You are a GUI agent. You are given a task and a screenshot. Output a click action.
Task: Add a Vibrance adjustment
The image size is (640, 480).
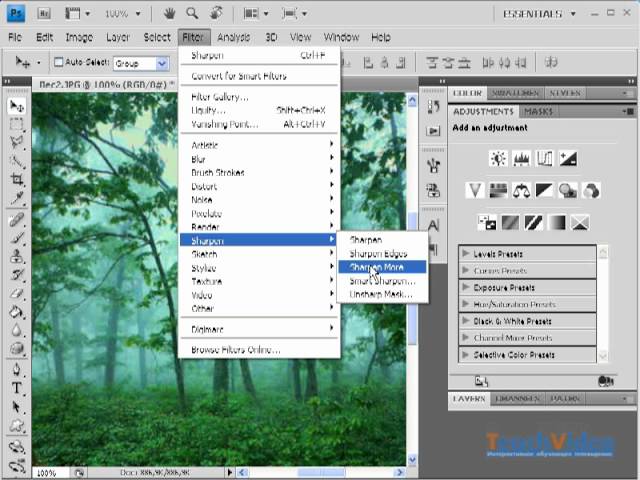click(475, 190)
